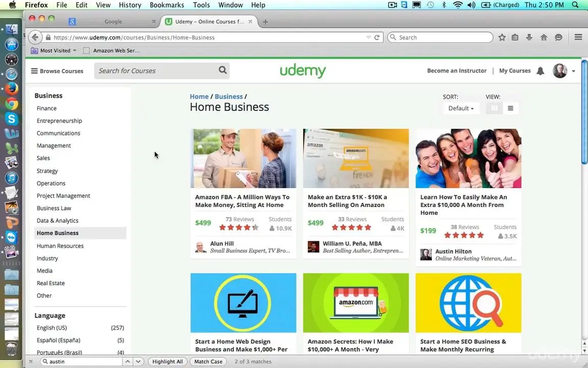Screen dimensions: 588x368
Task: Open the Bookmarks menu
Action: click(x=167, y=5)
